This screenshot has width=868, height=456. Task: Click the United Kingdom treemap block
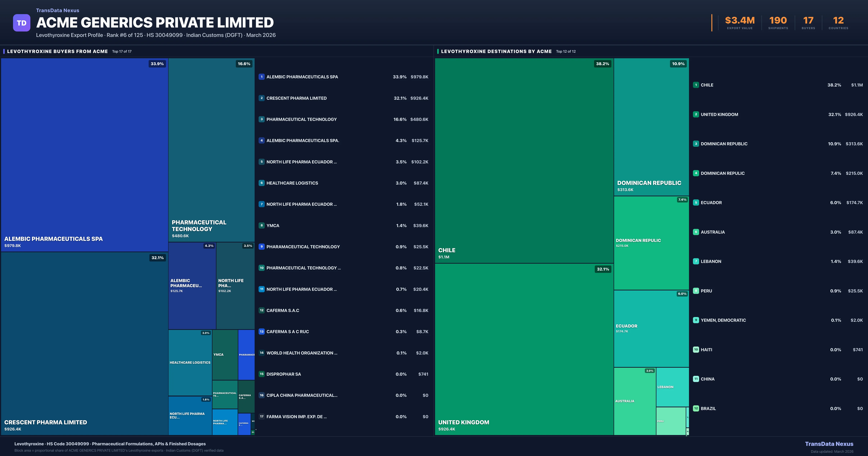[x=524, y=349]
